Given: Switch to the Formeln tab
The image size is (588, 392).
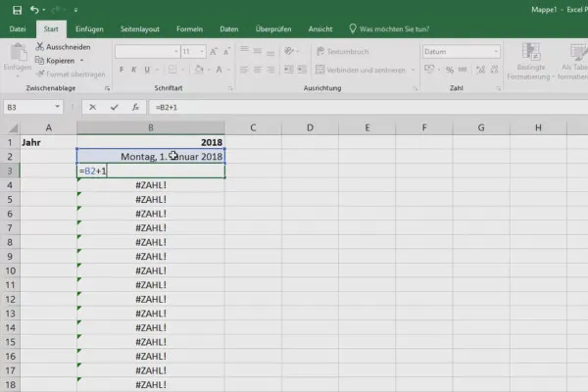Looking at the screenshot, I should tap(189, 28).
